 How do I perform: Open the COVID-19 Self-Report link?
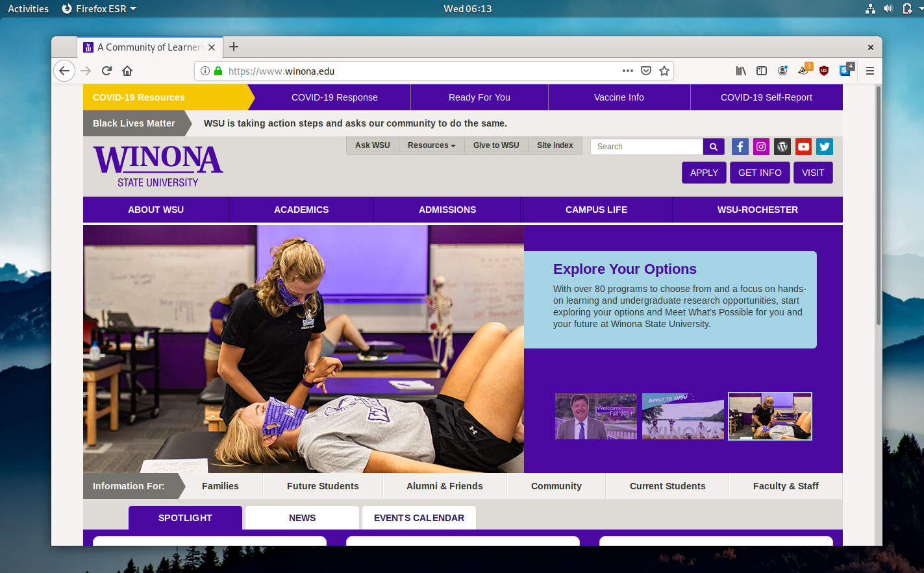[766, 97]
